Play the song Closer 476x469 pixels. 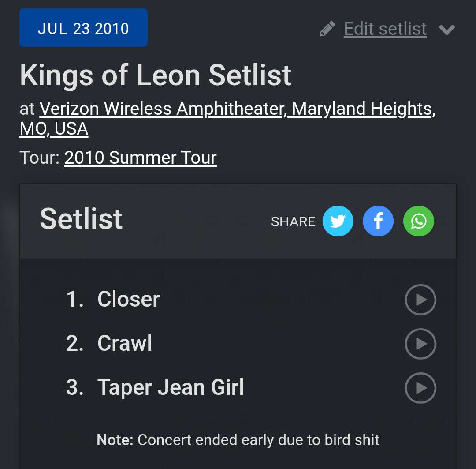coord(420,300)
